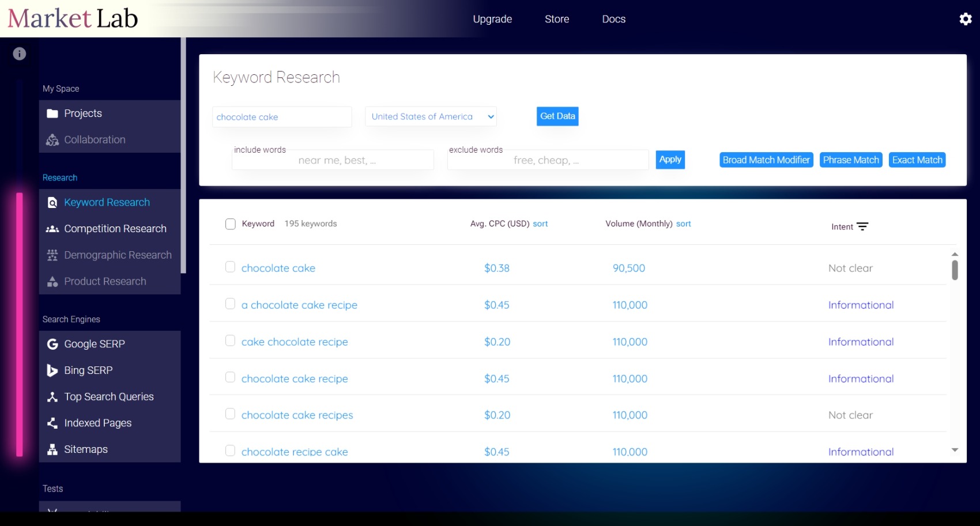Open the Intent filter icon
980x526 pixels.
pos(862,226)
